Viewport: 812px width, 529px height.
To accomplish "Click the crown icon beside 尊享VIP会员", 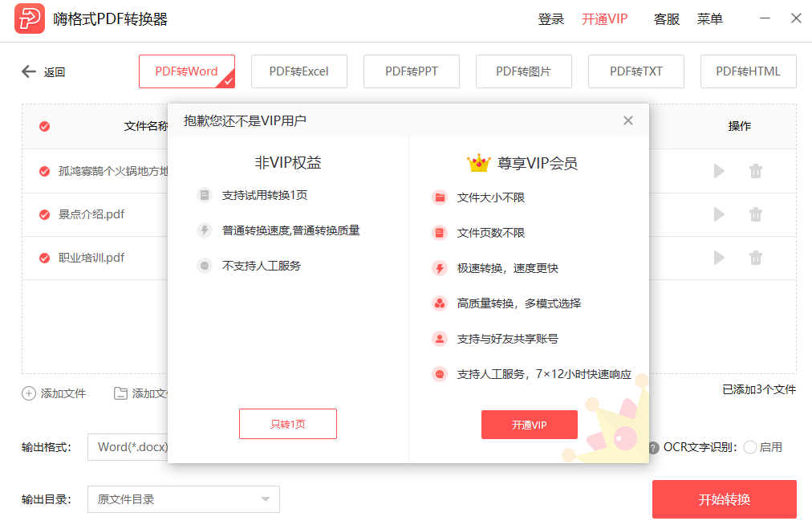I will click(480, 161).
